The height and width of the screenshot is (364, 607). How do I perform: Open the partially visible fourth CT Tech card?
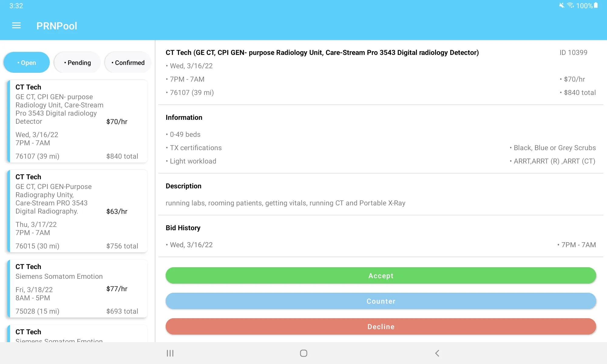click(x=77, y=334)
